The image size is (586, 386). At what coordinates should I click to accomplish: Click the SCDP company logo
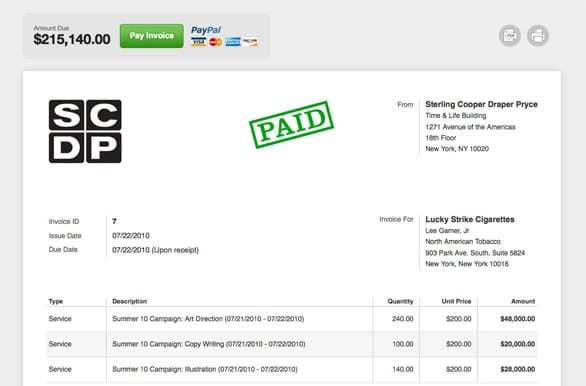[x=85, y=131]
